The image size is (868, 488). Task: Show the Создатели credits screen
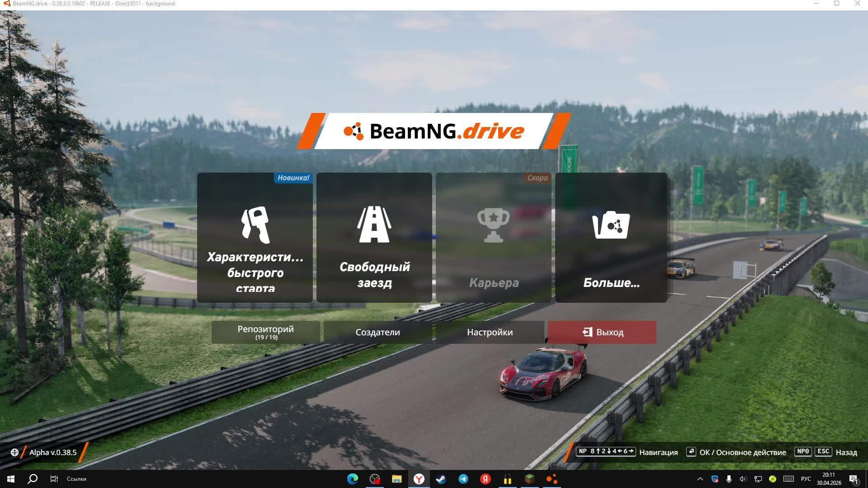(378, 332)
